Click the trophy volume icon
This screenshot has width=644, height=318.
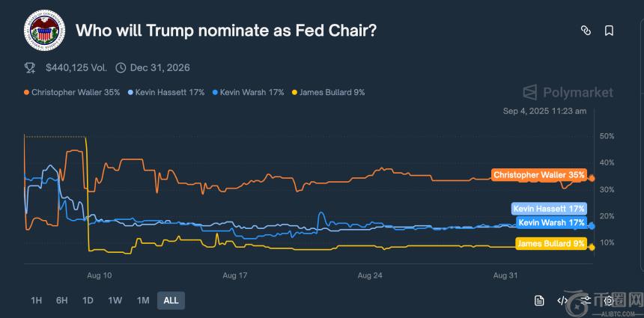click(30, 67)
